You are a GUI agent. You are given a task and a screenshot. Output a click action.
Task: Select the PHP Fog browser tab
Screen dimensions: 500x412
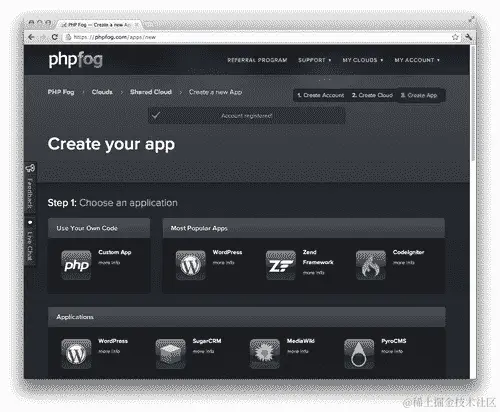coord(99,25)
